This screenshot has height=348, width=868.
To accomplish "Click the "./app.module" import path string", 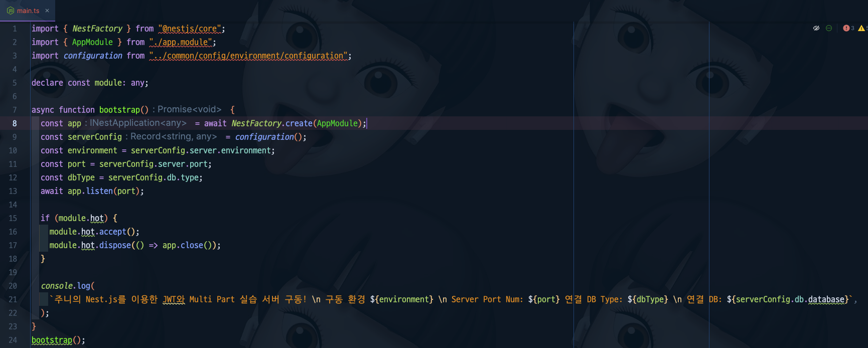I will [x=181, y=42].
